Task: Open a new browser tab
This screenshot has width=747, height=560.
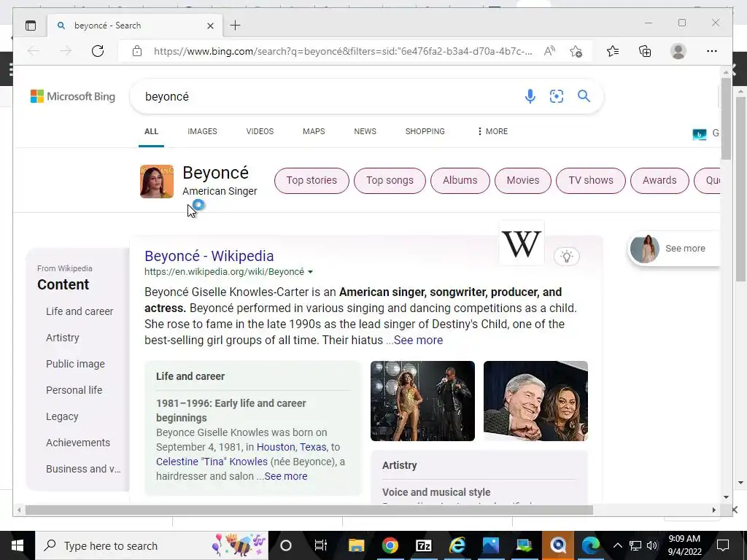Action: point(236,26)
